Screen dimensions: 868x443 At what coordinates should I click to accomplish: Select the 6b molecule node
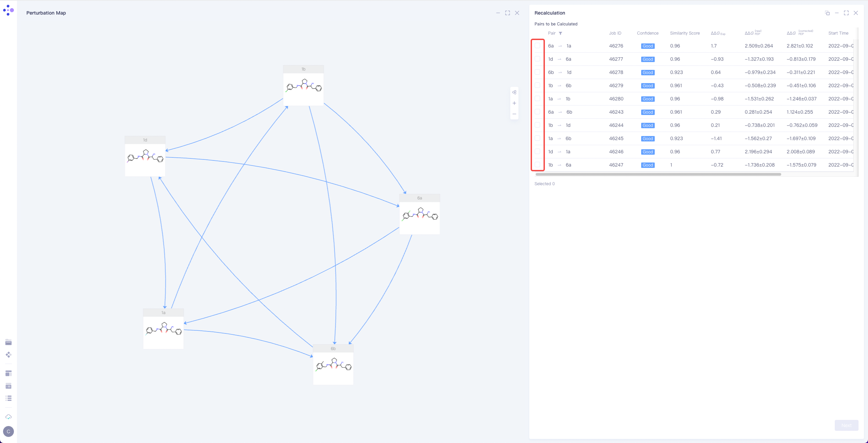tap(333, 365)
